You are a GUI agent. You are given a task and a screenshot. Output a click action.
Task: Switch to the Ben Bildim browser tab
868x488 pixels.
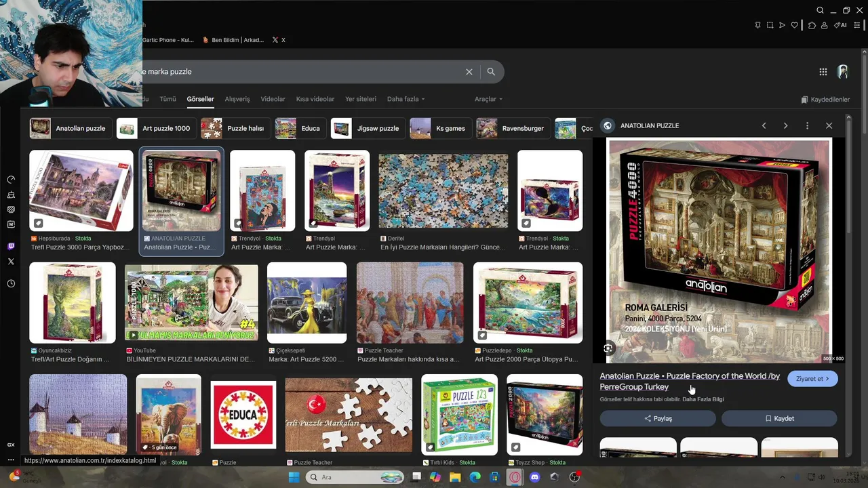pyautogui.click(x=233, y=40)
